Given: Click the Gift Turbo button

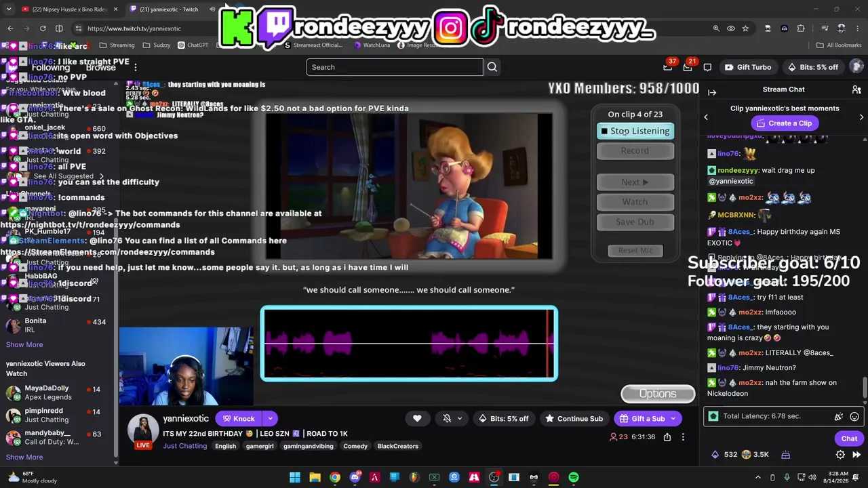Looking at the screenshot, I should coord(747,67).
